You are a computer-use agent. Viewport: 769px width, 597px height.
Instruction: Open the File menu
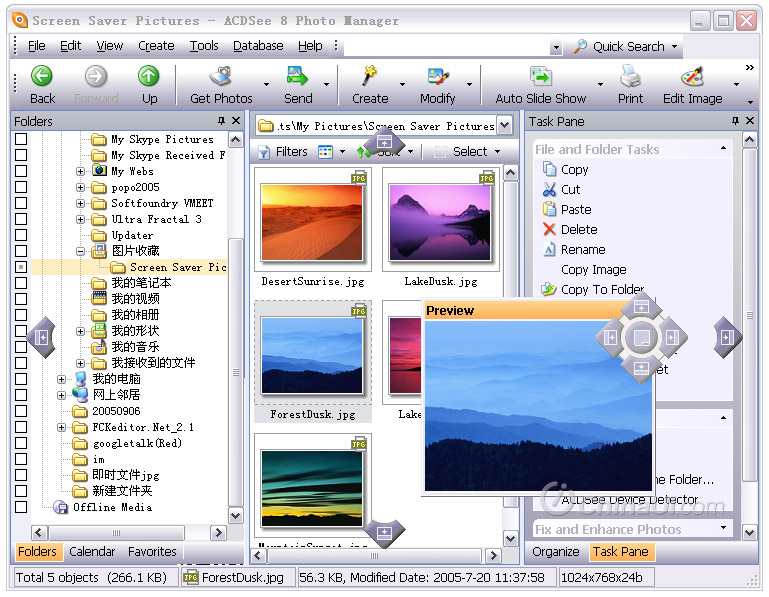click(37, 46)
